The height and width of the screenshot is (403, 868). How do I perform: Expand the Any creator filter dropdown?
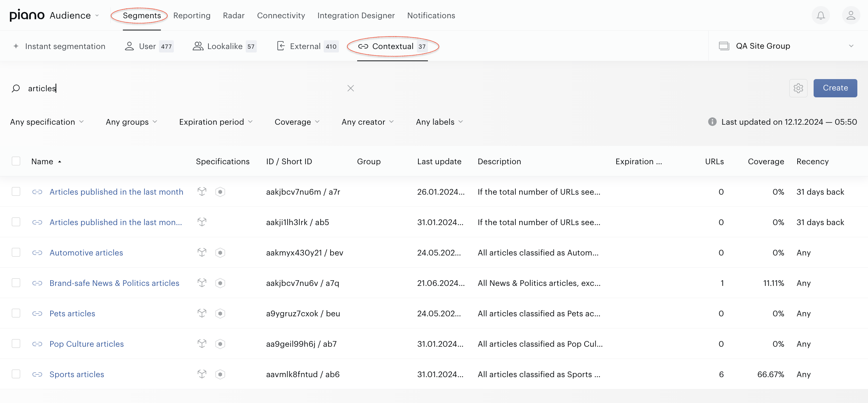click(x=368, y=122)
